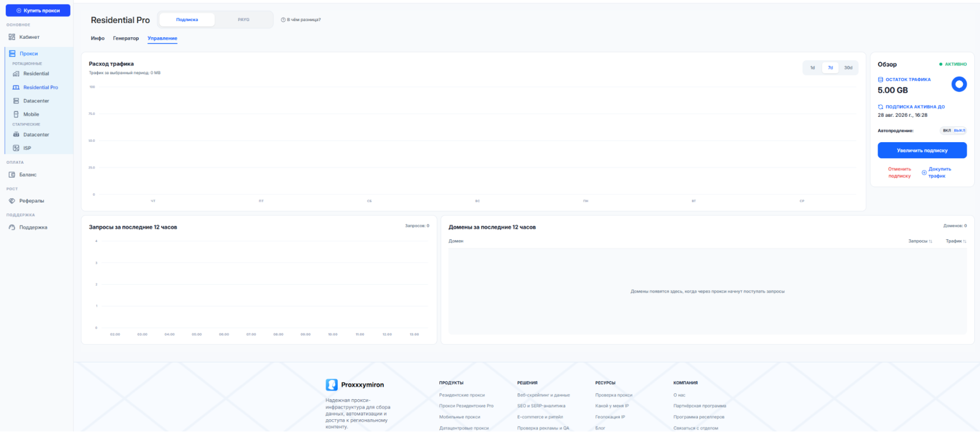Screen dimensions: 980x432
Task: Click the rotating Datacenter icon under Ротационные
Action: [16, 101]
